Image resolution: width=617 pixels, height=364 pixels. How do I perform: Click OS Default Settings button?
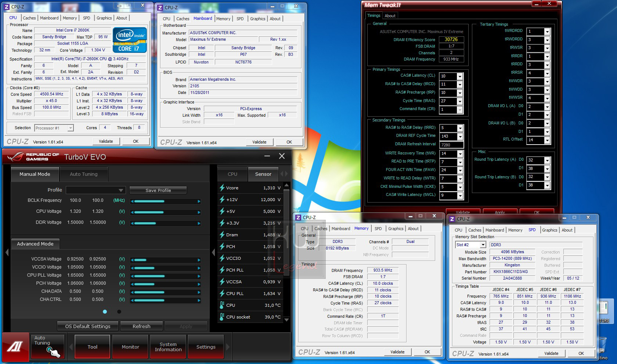pyautogui.click(x=88, y=326)
